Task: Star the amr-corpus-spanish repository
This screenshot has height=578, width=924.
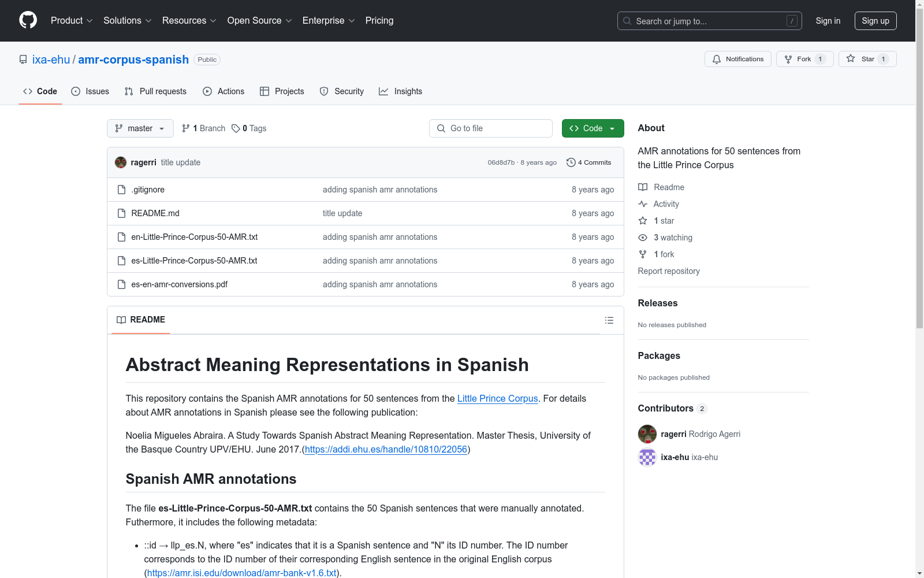Action: (x=867, y=59)
